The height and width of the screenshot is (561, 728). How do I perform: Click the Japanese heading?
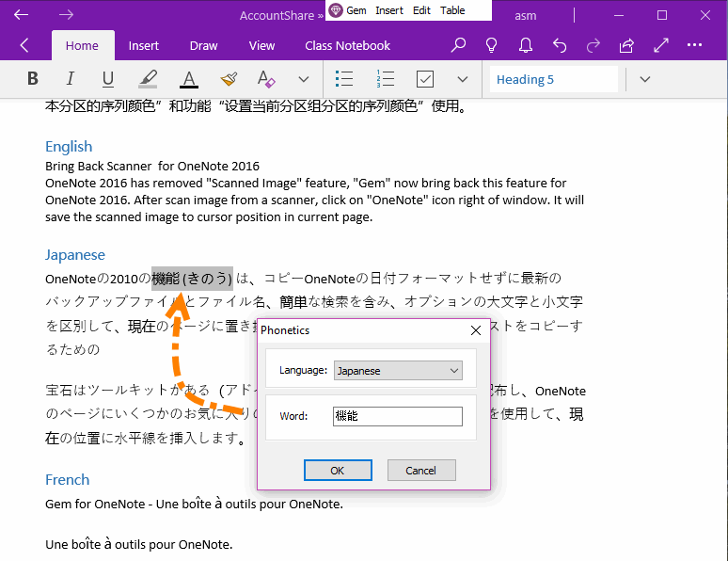coord(74,255)
